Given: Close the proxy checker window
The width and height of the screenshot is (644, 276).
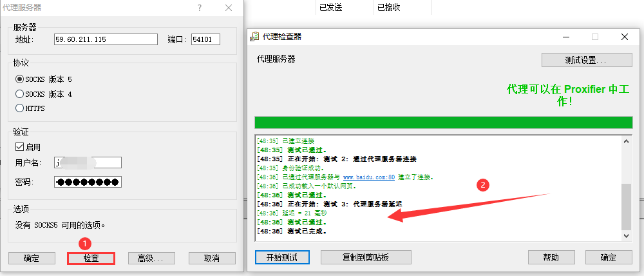Looking at the screenshot, I should pyautogui.click(x=625, y=37).
